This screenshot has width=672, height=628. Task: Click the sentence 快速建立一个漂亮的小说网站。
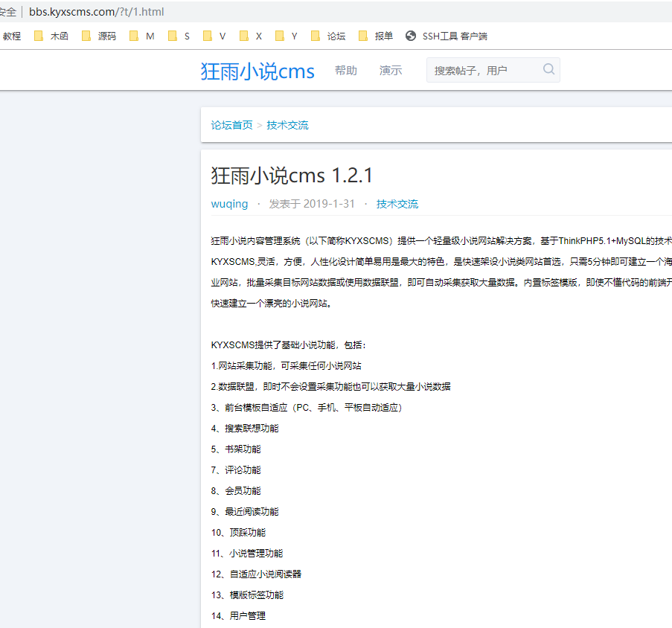click(x=271, y=304)
